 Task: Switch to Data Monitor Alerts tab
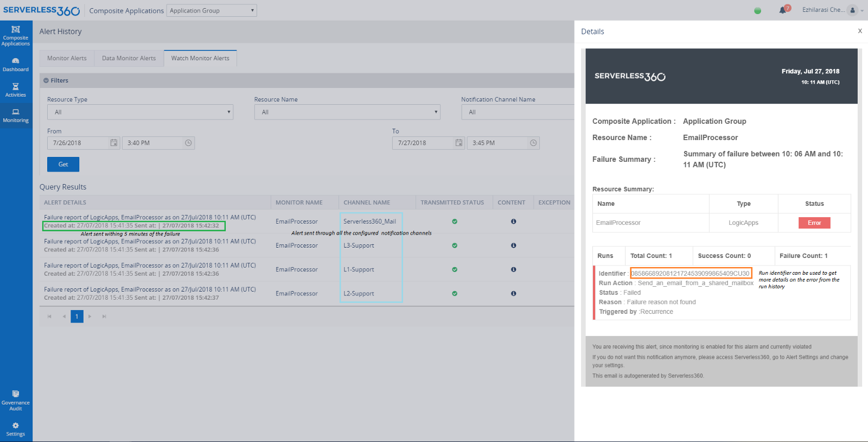coord(129,58)
